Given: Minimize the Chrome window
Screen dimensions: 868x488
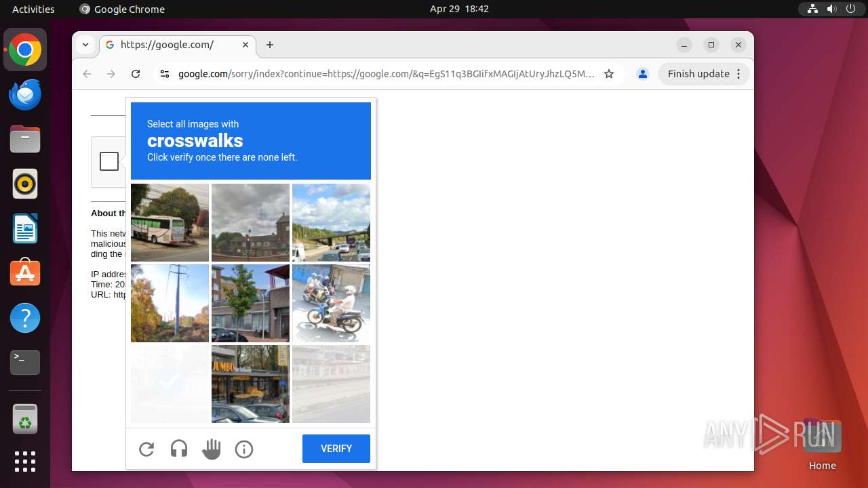Looking at the screenshot, I should (684, 45).
